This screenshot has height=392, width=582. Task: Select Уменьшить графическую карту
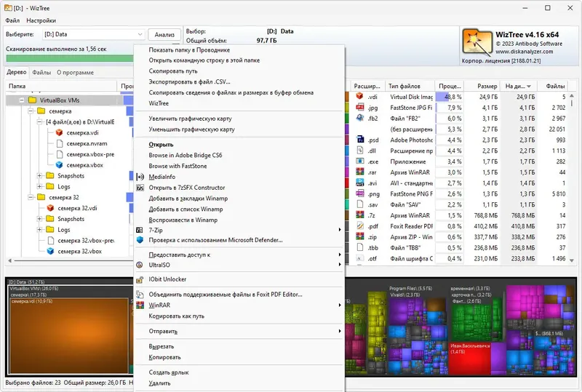191,129
